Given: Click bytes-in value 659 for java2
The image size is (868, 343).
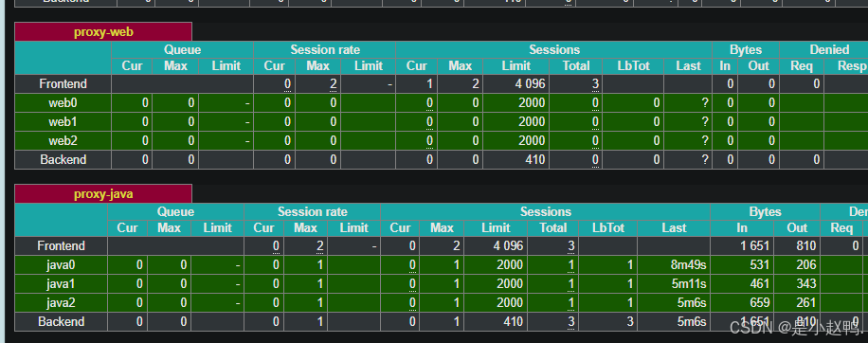Looking at the screenshot, I should pos(760,302).
